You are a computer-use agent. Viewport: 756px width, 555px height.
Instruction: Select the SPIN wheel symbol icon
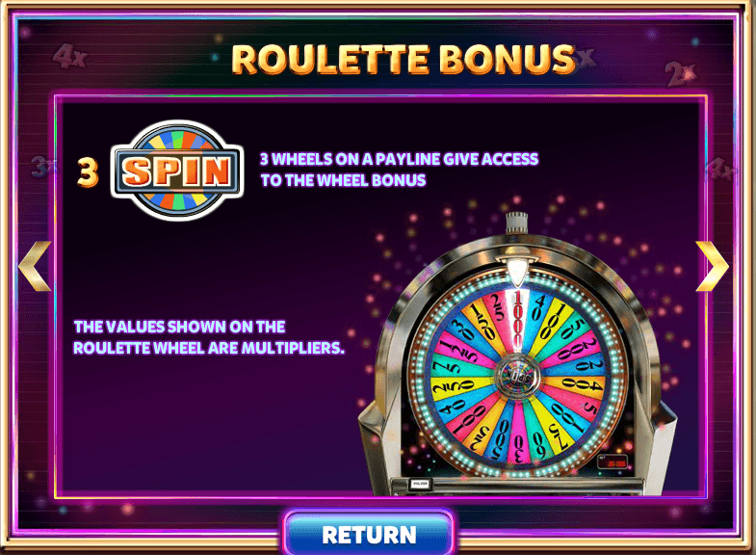[177, 171]
